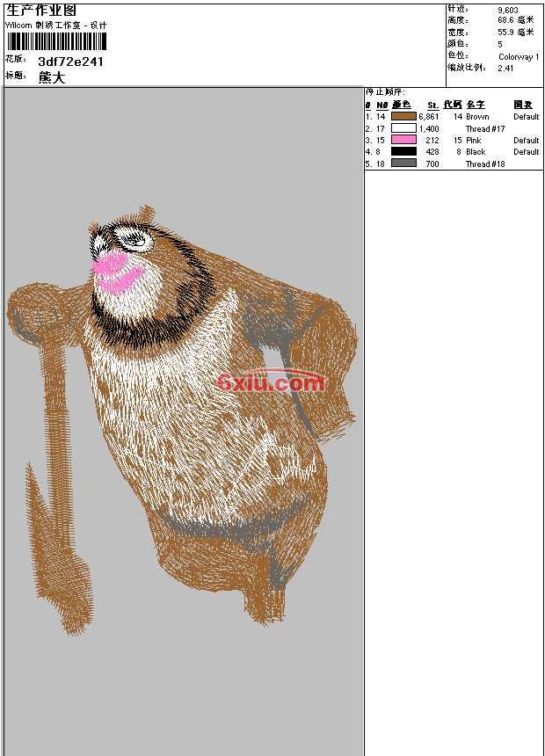Click the 名字 column header
Screen dimensions: 545x756
(476, 104)
